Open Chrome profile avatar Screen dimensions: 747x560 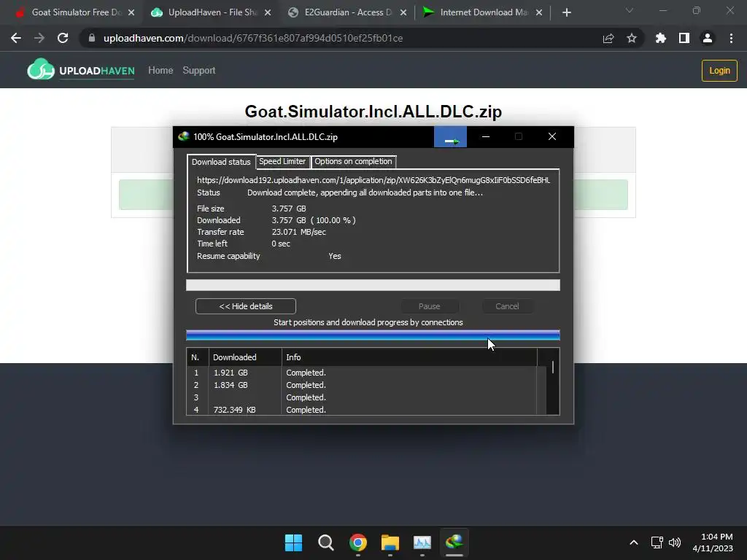(708, 38)
